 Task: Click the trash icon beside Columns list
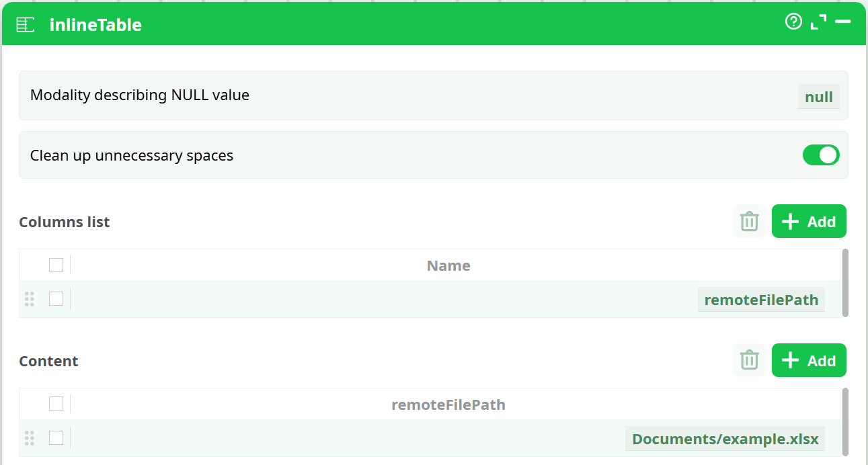749,221
